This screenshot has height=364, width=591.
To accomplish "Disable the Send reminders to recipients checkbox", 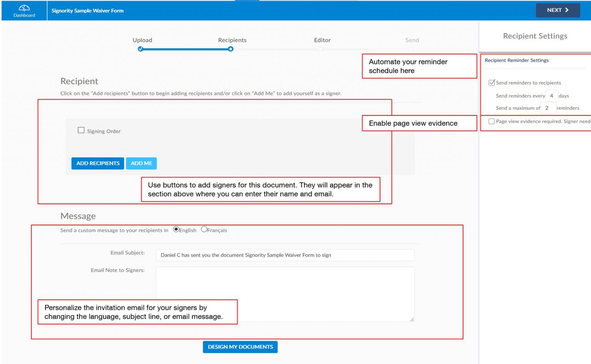I will tap(492, 82).
